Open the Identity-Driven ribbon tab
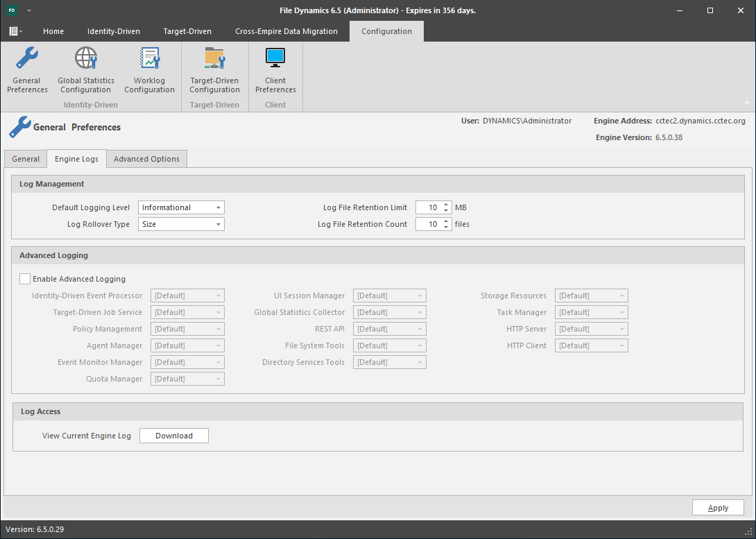Screen dimensions: 756x539 [113, 31]
